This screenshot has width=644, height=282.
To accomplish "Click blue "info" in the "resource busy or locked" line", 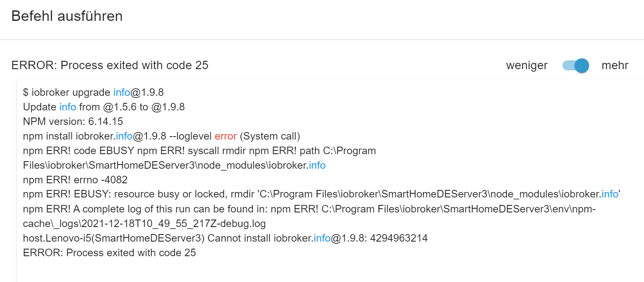I will pyautogui.click(x=610, y=194).
